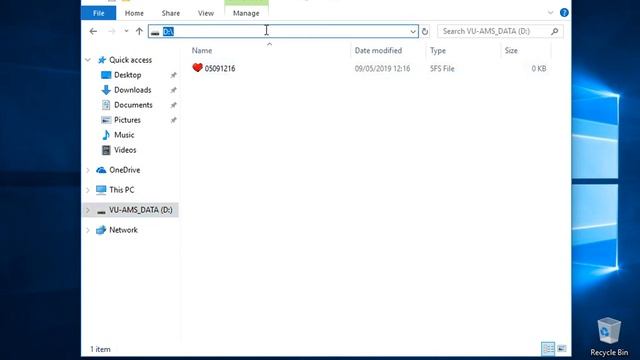This screenshot has width=640, height=360.
Task: Expand the VU-AMS_DATA (D:) node
Action: coord(88,210)
